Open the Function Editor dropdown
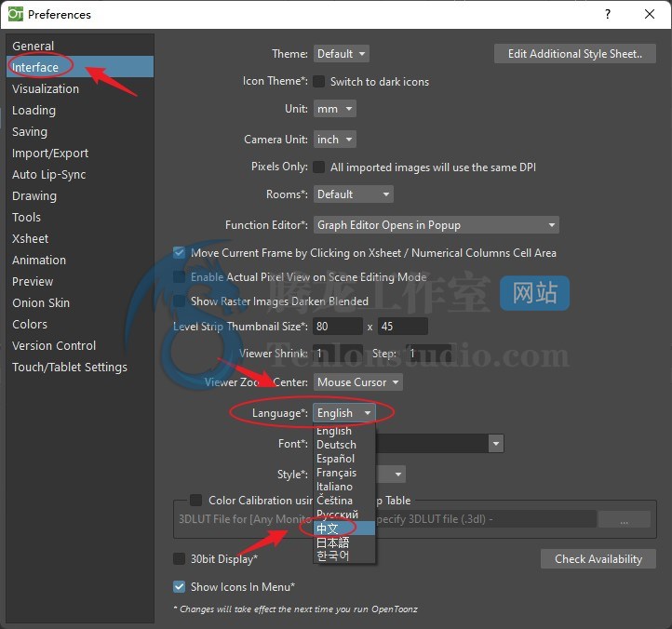 click(x=436, y=225)
